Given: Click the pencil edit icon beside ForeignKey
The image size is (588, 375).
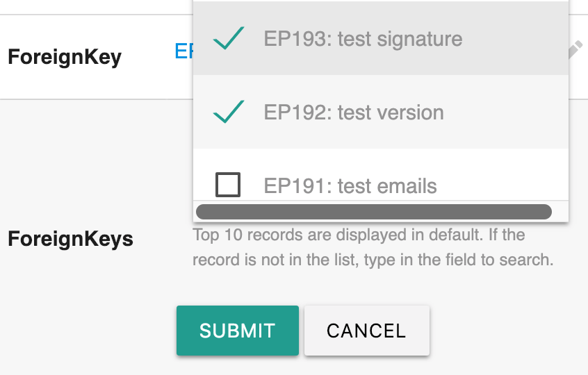Looking at the screenshot, I should [575, 50].
